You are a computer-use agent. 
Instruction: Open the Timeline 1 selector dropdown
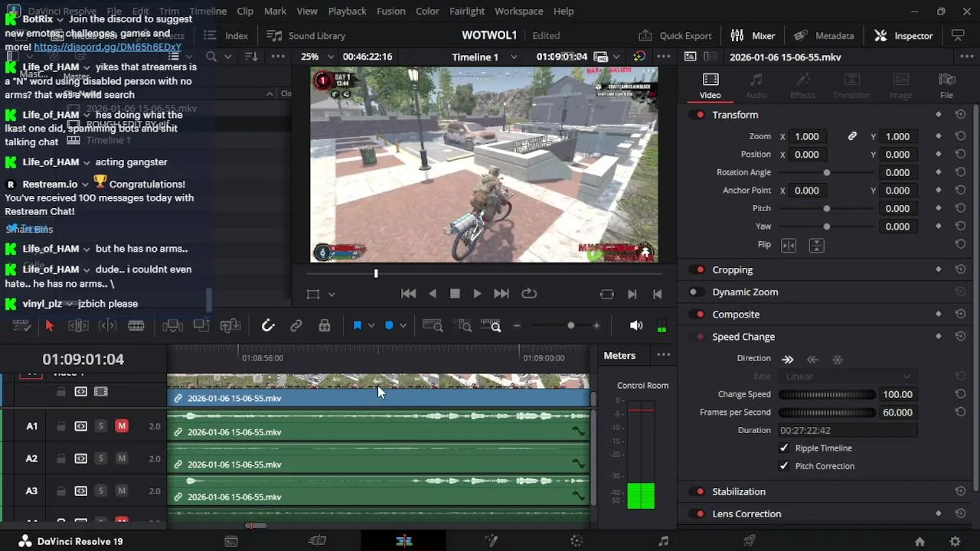tap(484, 57)
